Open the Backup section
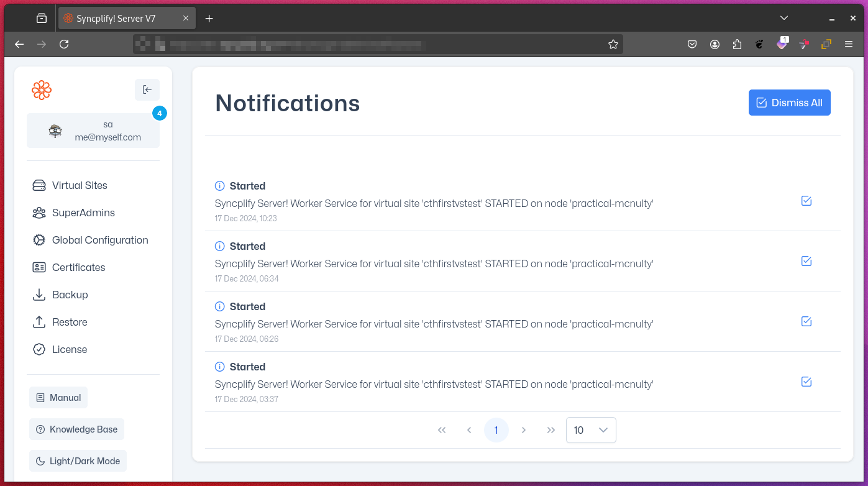The image size is (868, 486). pyautogui.click(x=70, y=295)
